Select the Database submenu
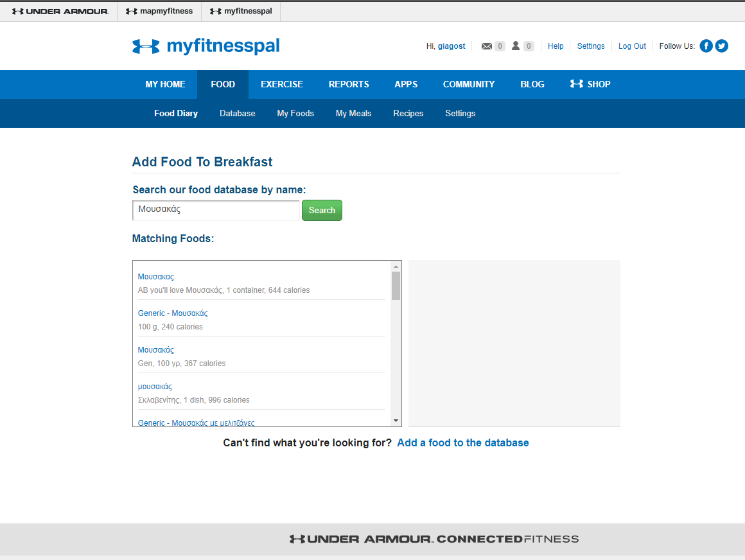 (x=237, y=113)
